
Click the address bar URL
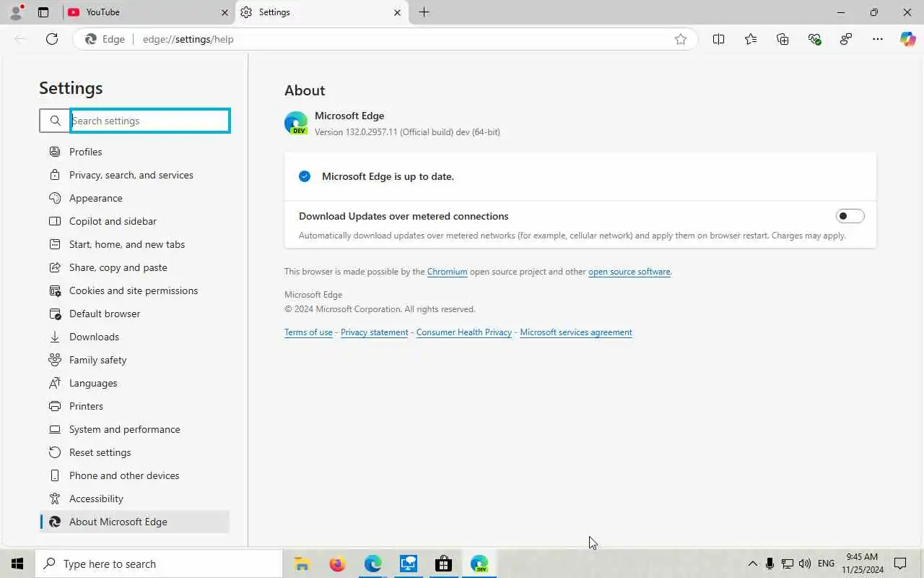pos(188,39)
